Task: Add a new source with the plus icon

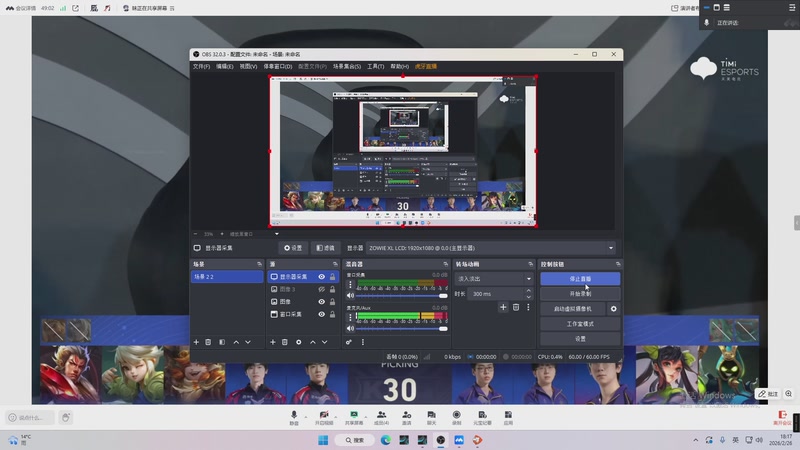Action: 272,342
